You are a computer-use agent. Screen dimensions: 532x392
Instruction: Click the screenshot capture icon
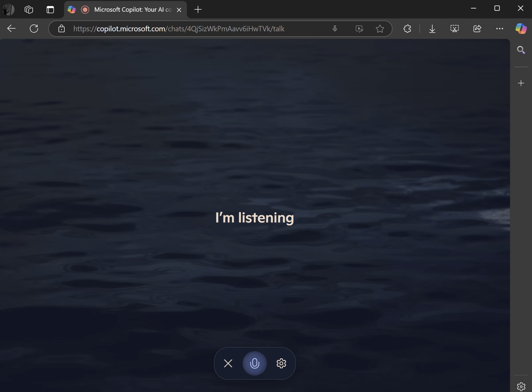coord(454,29)
